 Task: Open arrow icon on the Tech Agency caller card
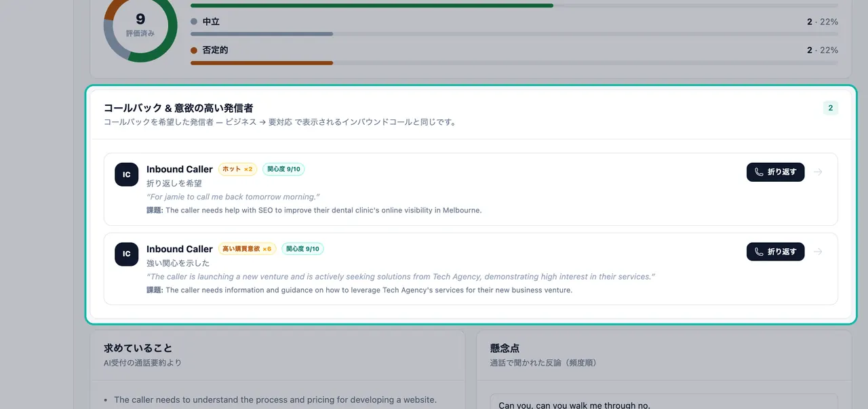click(818, 252)
